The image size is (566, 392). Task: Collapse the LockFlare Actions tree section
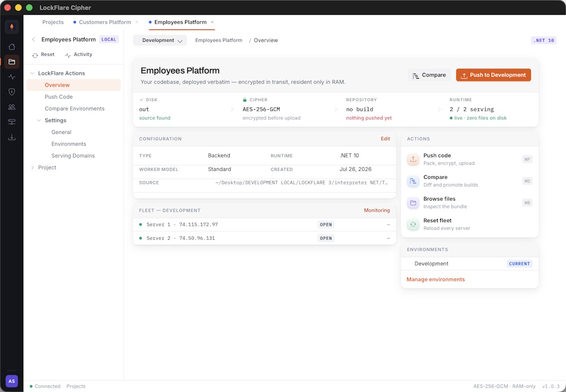pyautogui.click(x=32, y=73)
